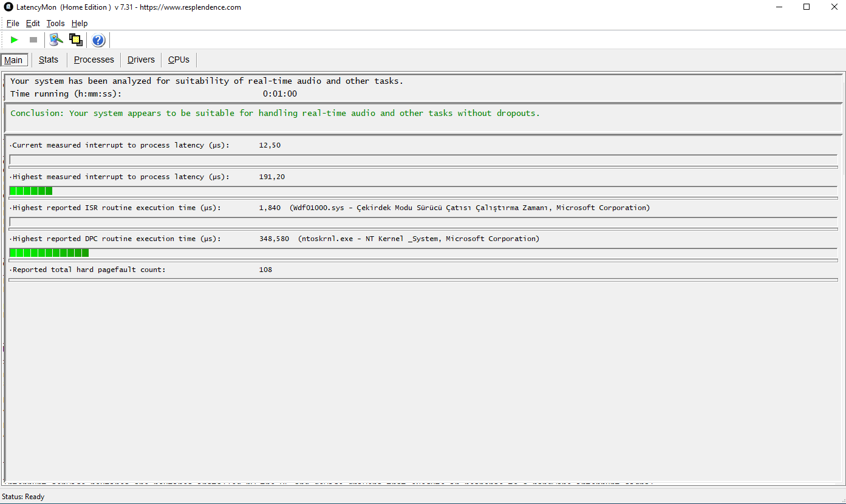The height and width of the screenshot is (504, 846).
Task: Click the LatencyMon app icon in title bar
Action: [9, 7]
